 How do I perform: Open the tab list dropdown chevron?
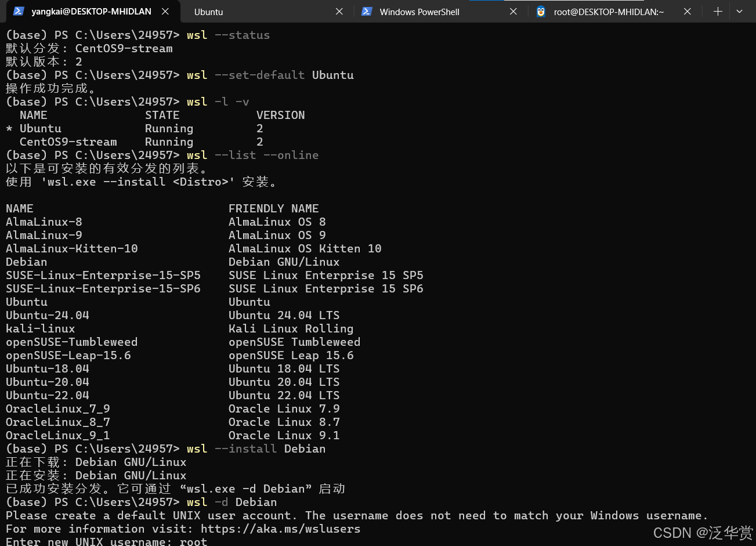[x=739, y=11]
